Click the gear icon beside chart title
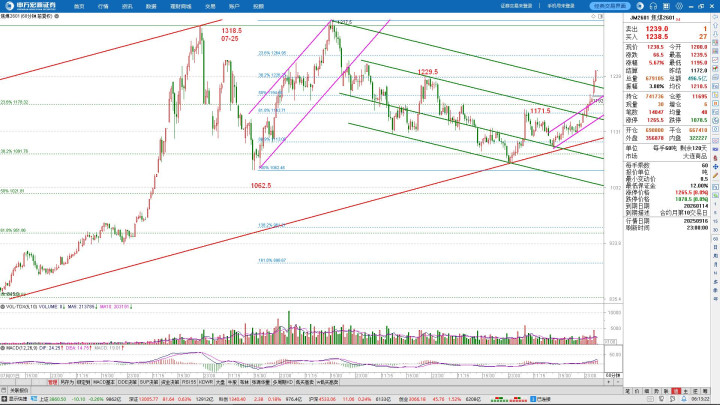The image size is (720, 405). (x=57, y=16)
